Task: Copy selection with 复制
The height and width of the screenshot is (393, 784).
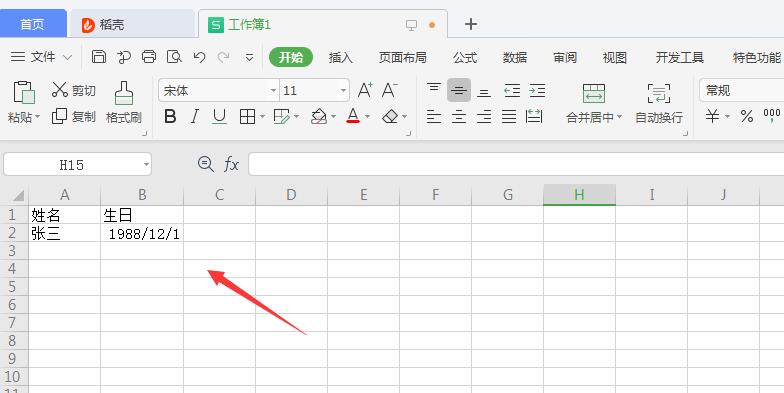Action: [74, 116]
